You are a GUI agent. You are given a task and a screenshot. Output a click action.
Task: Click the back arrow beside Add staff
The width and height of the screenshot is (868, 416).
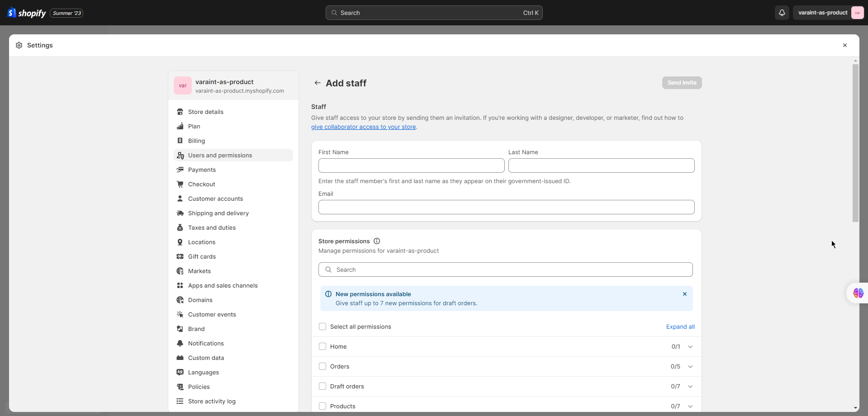click(318, 83)
